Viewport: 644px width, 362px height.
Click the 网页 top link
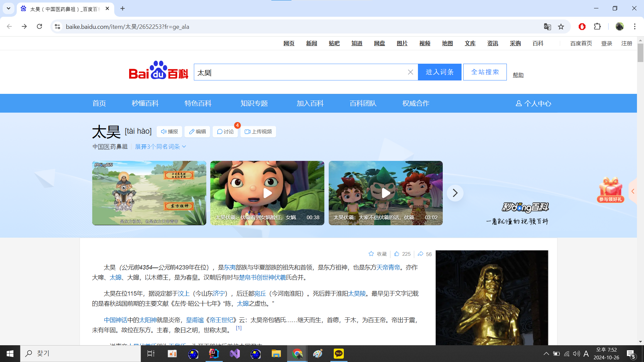tap(289, 44)
